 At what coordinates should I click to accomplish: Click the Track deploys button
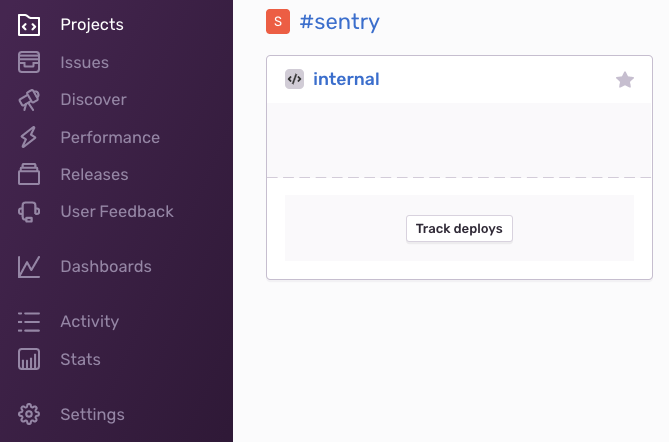pyautogui.click(x=459, y=229)
